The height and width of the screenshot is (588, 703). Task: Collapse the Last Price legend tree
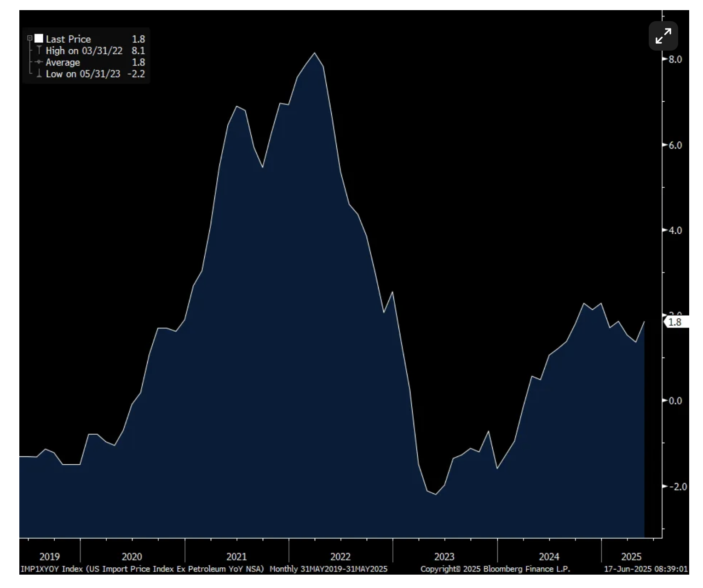29,39
